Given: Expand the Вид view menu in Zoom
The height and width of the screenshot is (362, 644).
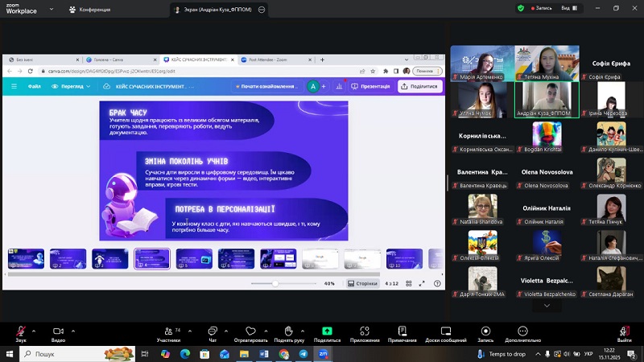Looking at the screenshot, I should [568, 8].
